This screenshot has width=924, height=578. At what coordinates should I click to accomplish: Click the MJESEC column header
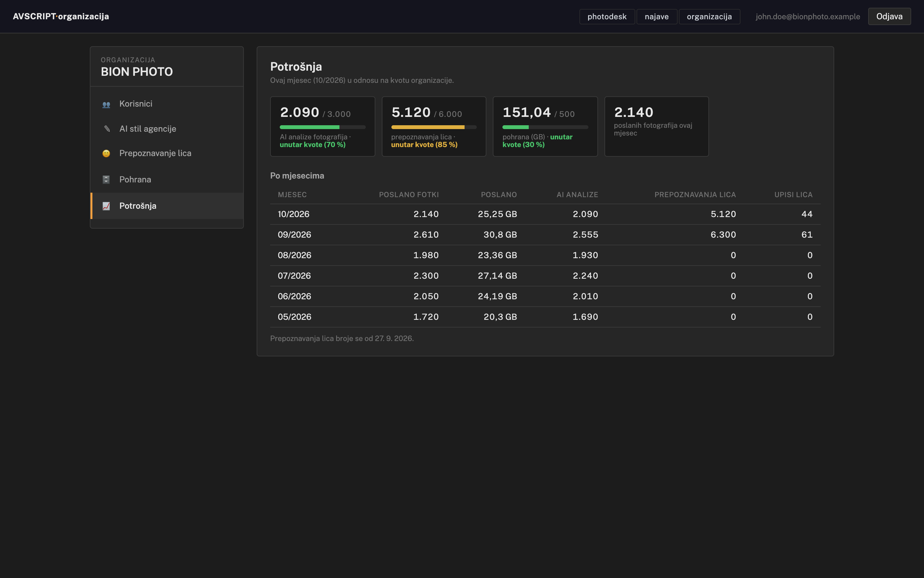292,195
